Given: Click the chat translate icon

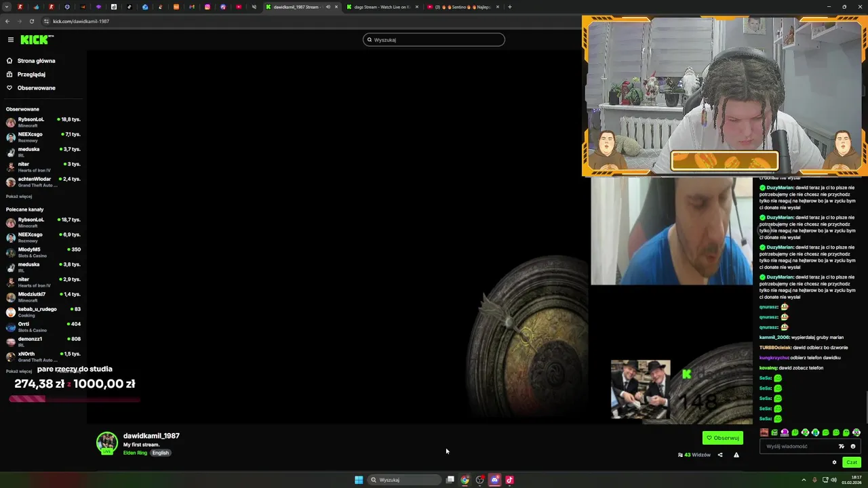Looking at the screenshot, I should (x=842, y=447).
